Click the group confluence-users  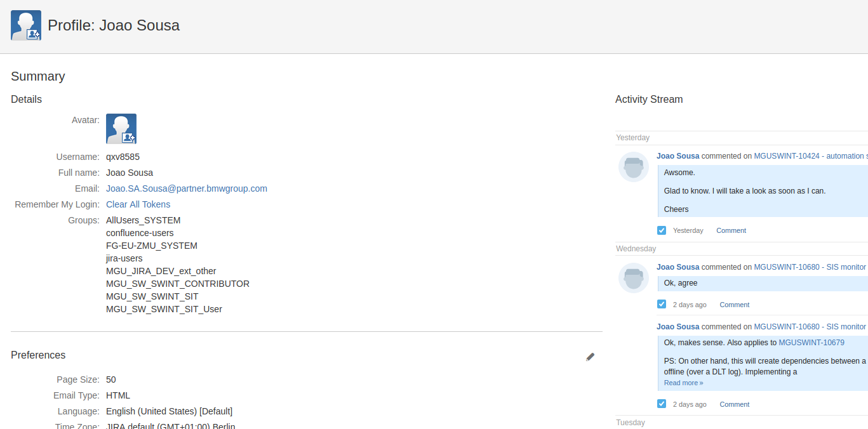140,233
